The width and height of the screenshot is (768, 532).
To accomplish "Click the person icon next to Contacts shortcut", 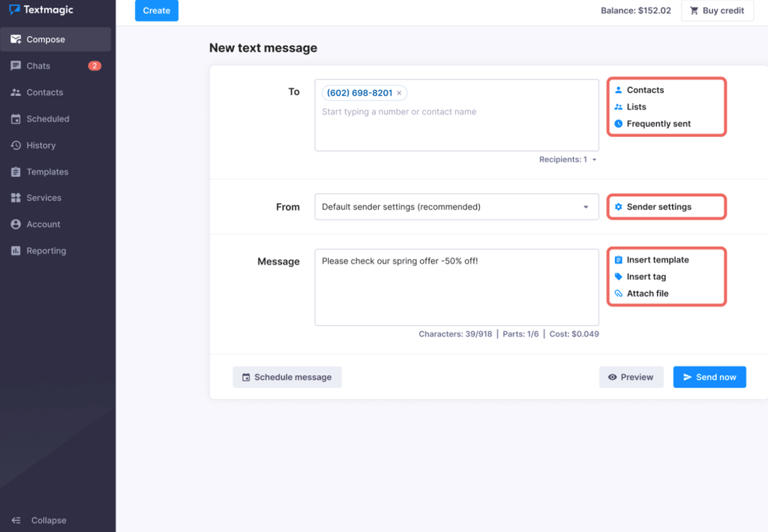I will click(x=619, y=90).
